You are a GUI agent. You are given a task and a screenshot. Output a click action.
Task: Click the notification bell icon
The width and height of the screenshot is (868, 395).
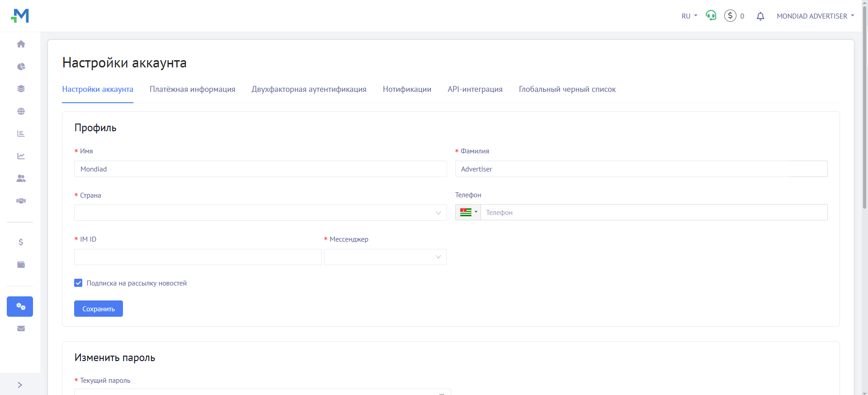(760, 16)
